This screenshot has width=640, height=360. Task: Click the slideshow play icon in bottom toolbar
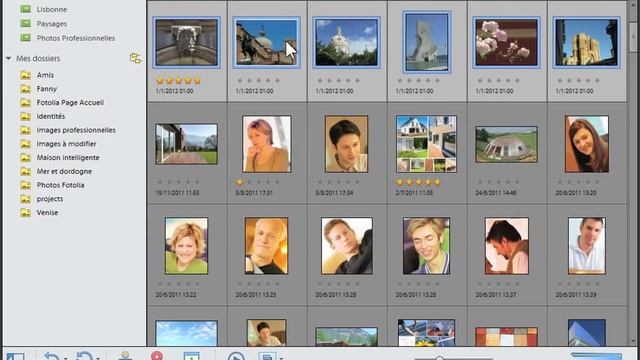(x=236, y=356)
